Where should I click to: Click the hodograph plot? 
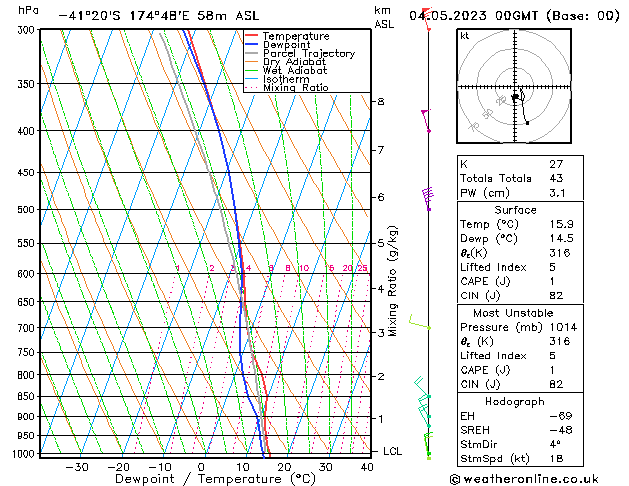click(514, 86)
